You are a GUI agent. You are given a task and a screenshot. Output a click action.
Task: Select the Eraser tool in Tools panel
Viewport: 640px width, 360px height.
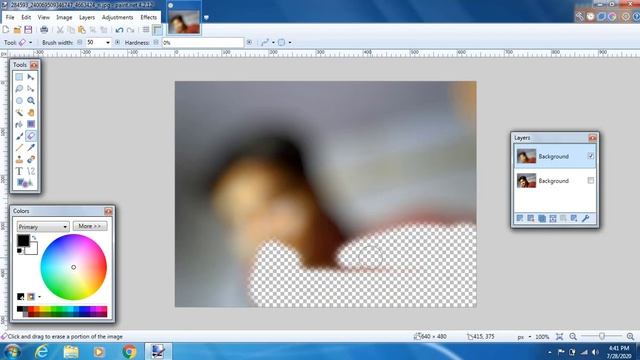[x=31, y=136]
